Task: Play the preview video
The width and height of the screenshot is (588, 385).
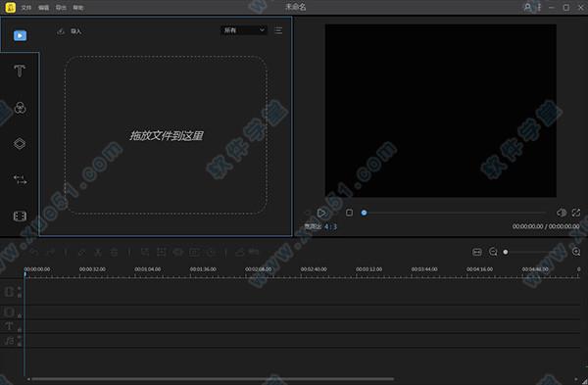Action: (x=321, y=213)
